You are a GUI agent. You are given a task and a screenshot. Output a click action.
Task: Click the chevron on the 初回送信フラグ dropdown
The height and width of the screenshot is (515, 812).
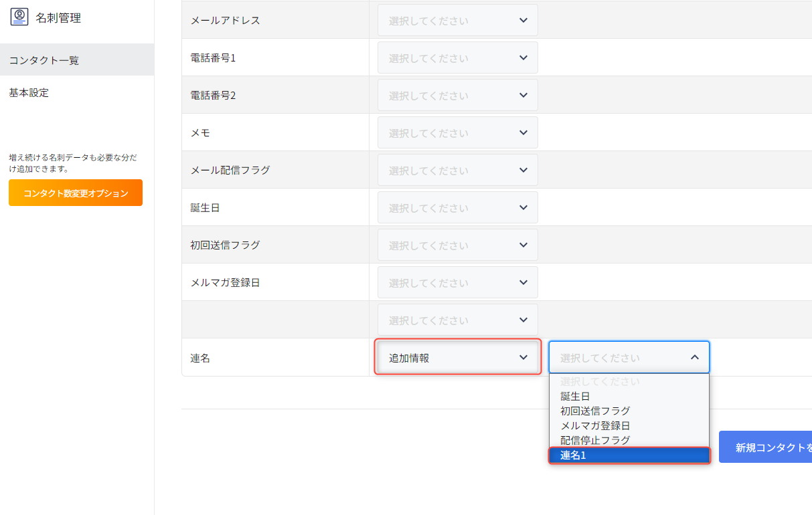pos(523,245)
